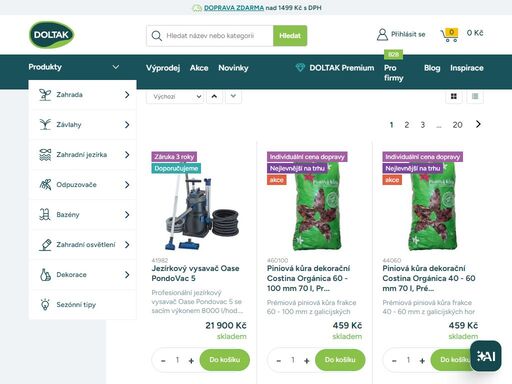Open the Výprodej menu item

163,68
